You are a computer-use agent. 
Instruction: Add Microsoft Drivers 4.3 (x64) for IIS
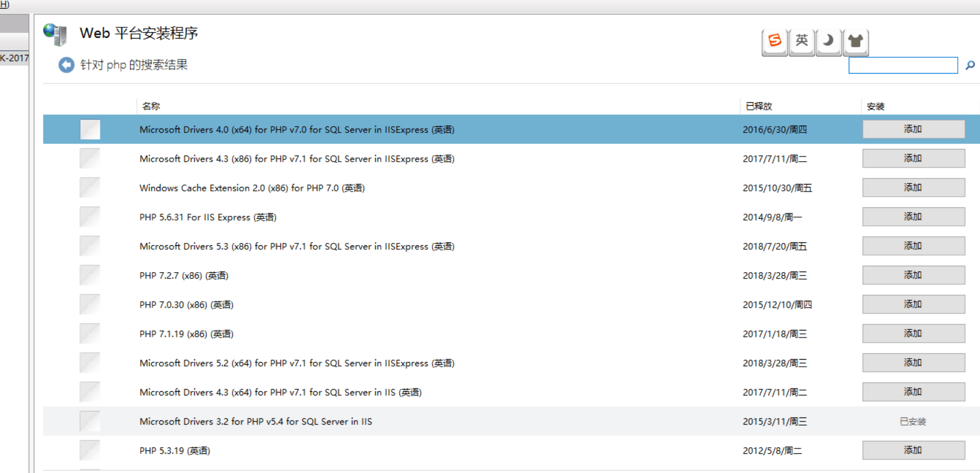(913, 392)
